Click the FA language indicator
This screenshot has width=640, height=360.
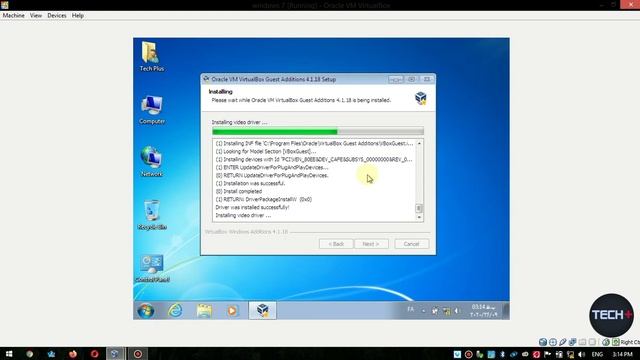(x=410, y=310)
